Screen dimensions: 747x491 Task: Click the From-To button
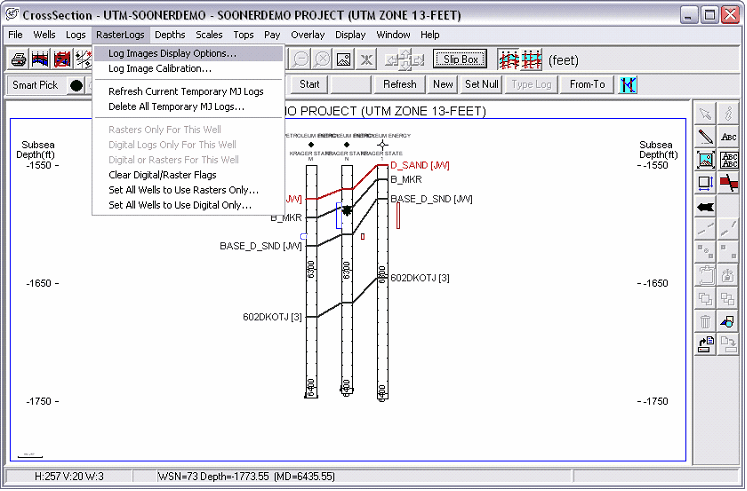pyautogui.click(x=587, y=85)
